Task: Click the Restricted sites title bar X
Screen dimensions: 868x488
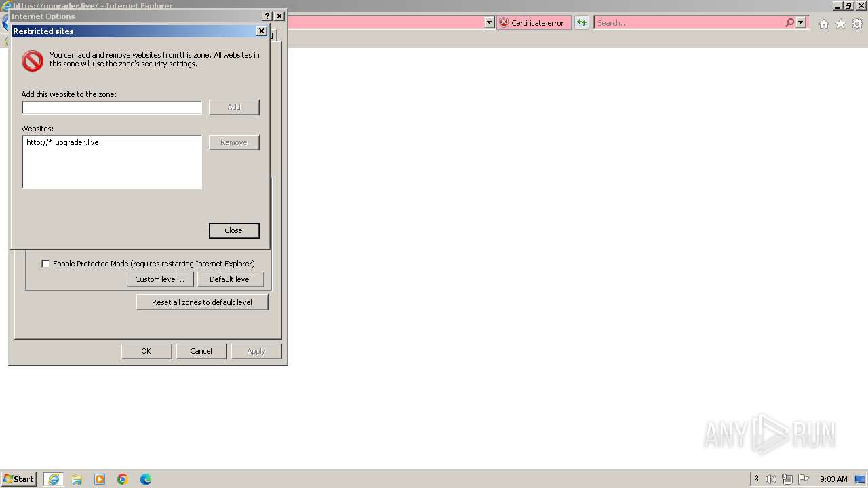Action: tap(262, 31)
